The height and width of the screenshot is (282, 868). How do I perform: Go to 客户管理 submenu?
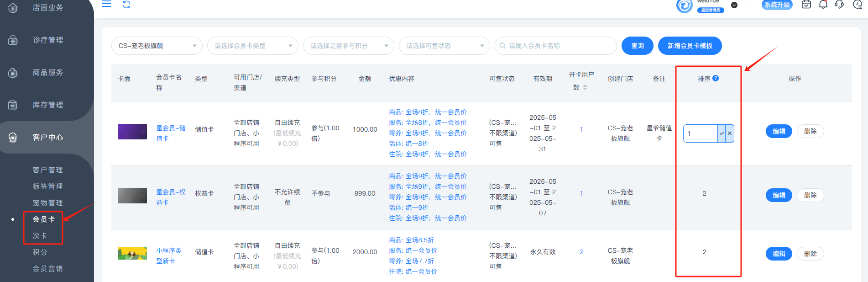pos(47,170)
